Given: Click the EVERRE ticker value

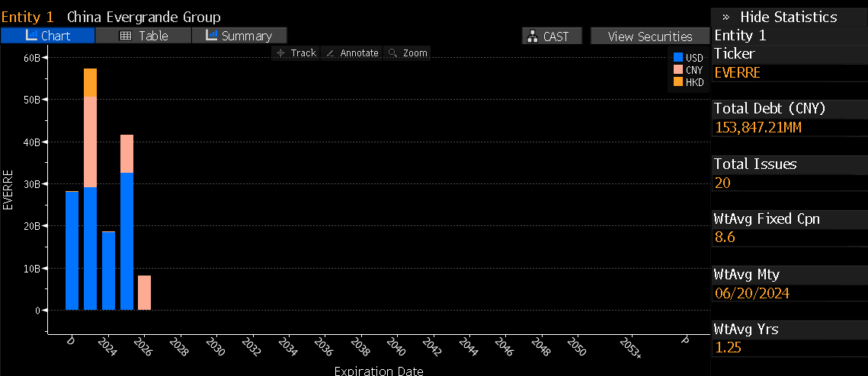Looking at the screenshot, I should point(738,73).
